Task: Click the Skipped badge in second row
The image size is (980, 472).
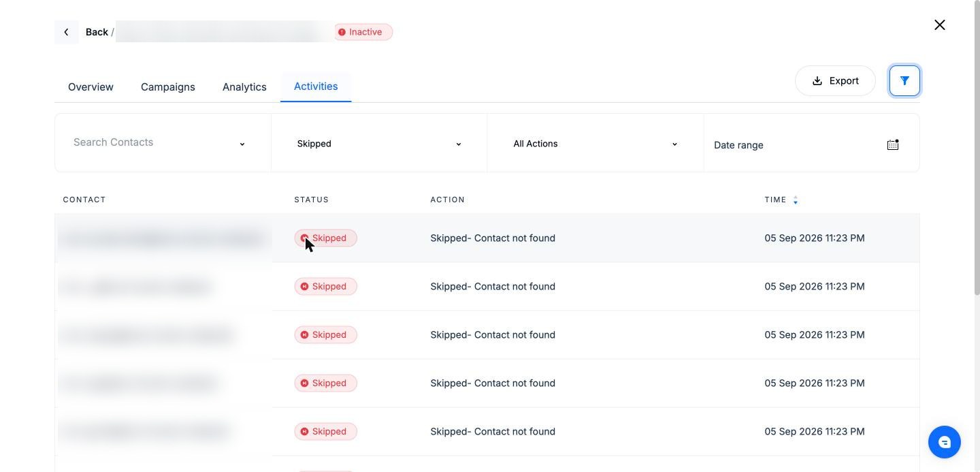Action: click(325, 287)
